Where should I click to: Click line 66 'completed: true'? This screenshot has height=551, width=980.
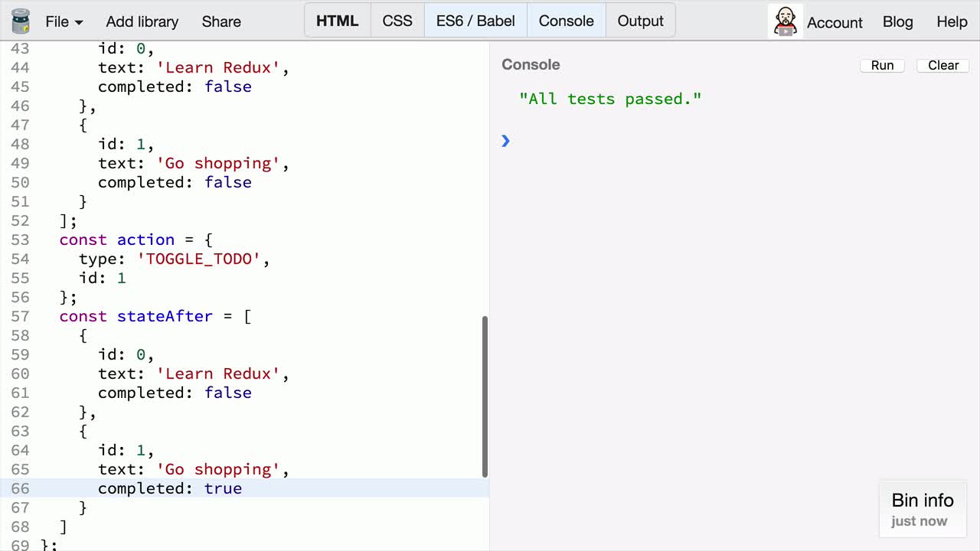coord(170,488)
